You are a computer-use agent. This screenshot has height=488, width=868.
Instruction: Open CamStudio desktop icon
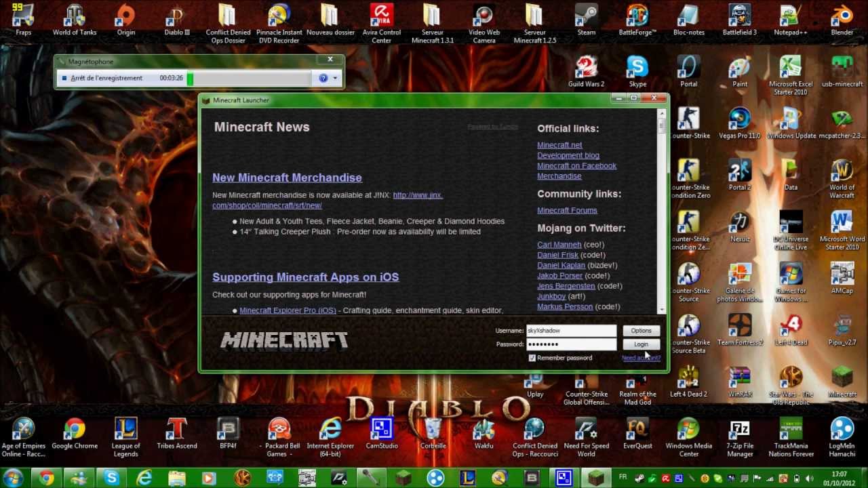[x=382, y=434]
